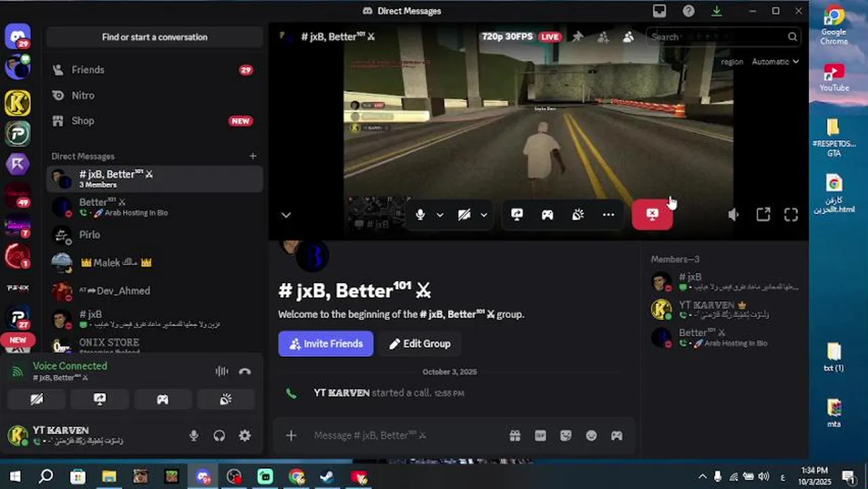
Task: Click the Invite Friends button
Action: coord(325,344)
